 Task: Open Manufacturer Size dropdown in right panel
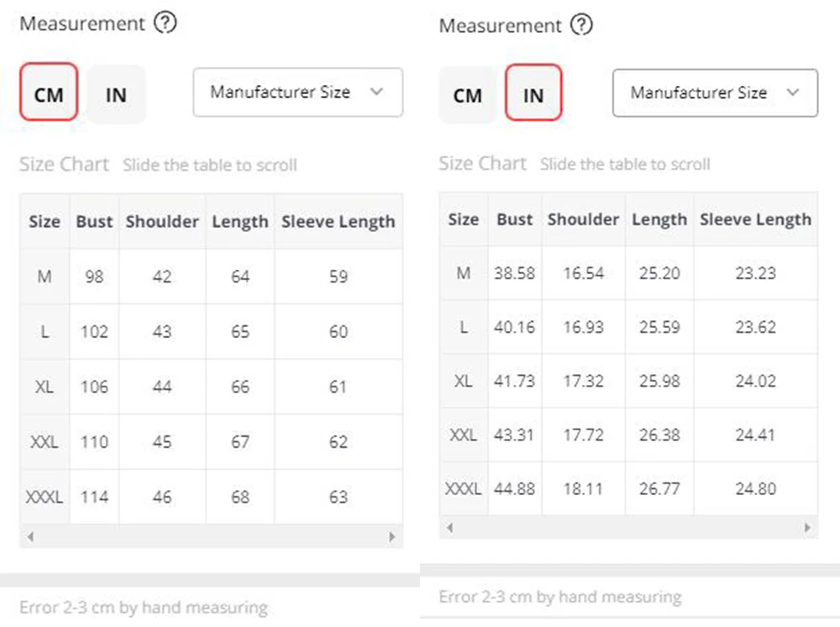click(x=715, y=92)
